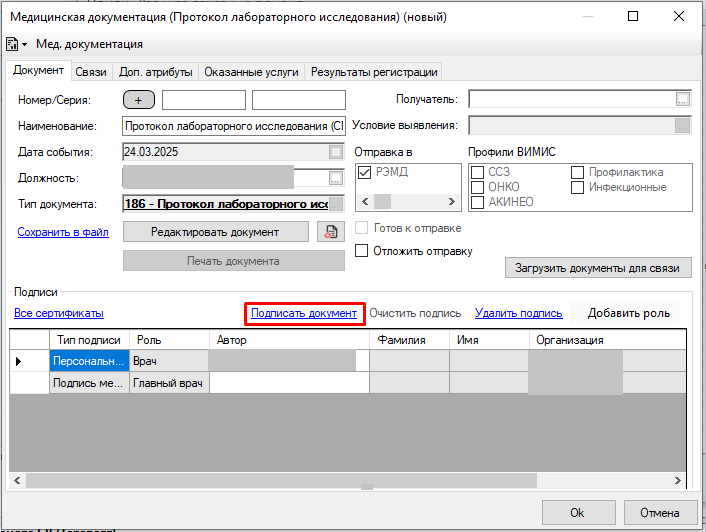Open the Тип документа selector button
This screenshot has width=706, height=532.
click(x=335, y=204)
